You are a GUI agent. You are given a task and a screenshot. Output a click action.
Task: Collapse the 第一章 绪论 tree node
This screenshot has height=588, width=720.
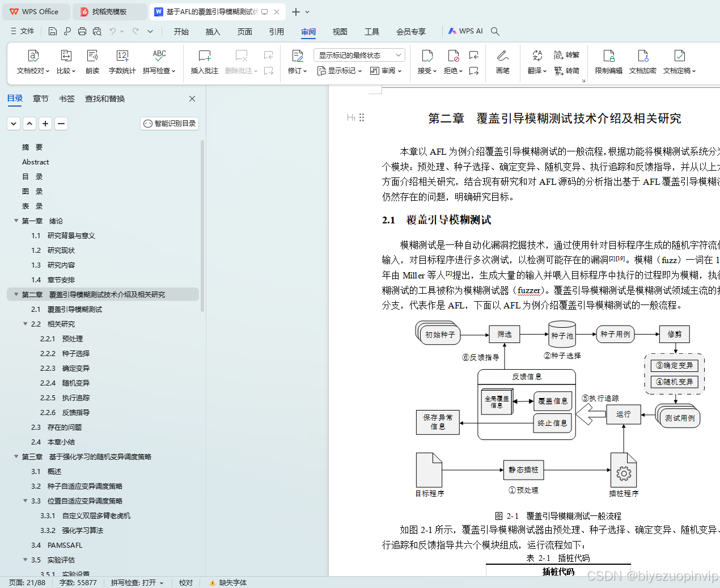[16, 221]
